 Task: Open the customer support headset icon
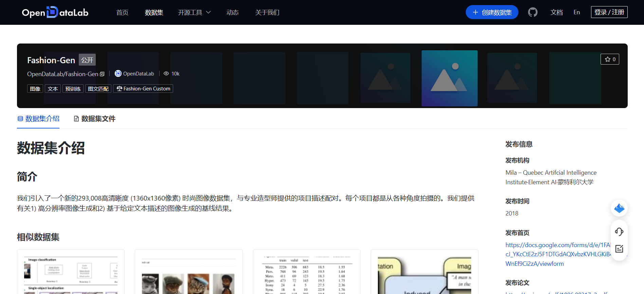coord(619,232)
